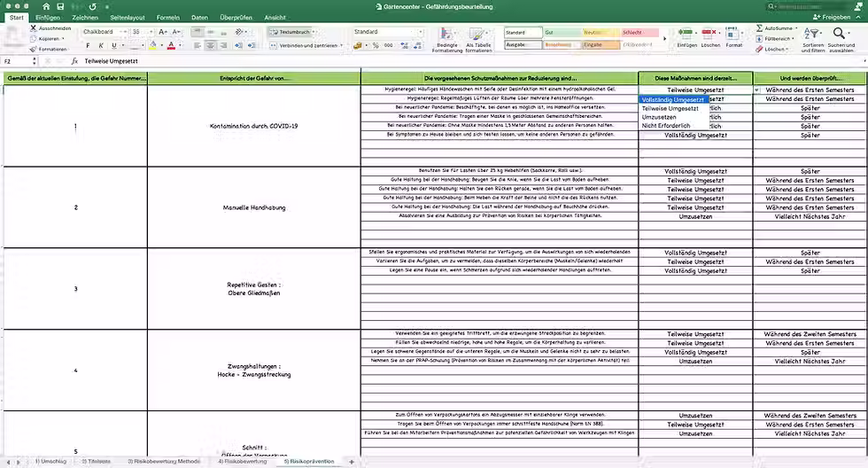Image resolution: width=868 pixels, height=468 pixels.
Task: Open Als Tabelle formatieren
Action: point(478,39)
